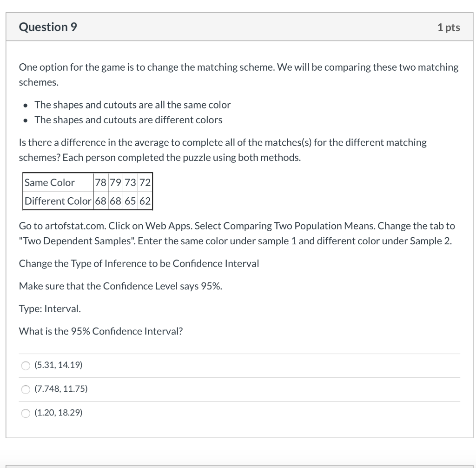Click the question What is the 95% Confidence Interval
This screenshot has width=476, height=468.
100,331
